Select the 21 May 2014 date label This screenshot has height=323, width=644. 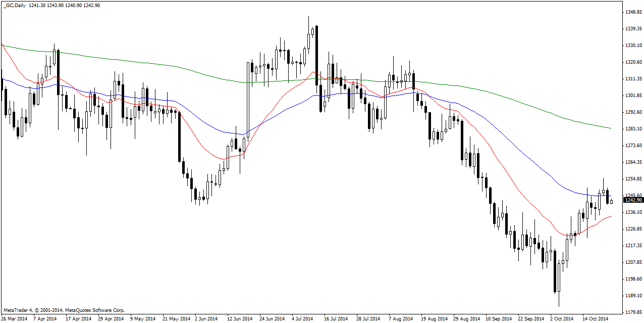point(177,319)
